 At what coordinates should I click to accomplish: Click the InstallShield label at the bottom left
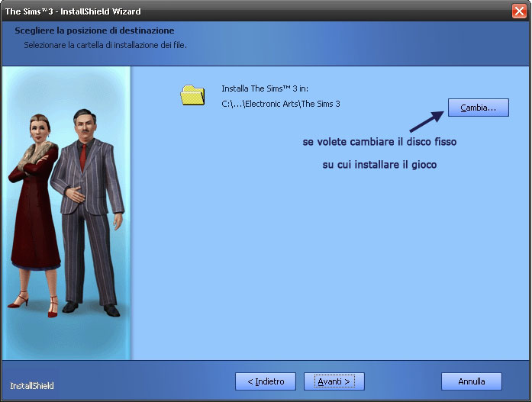(x=32, y=386)
